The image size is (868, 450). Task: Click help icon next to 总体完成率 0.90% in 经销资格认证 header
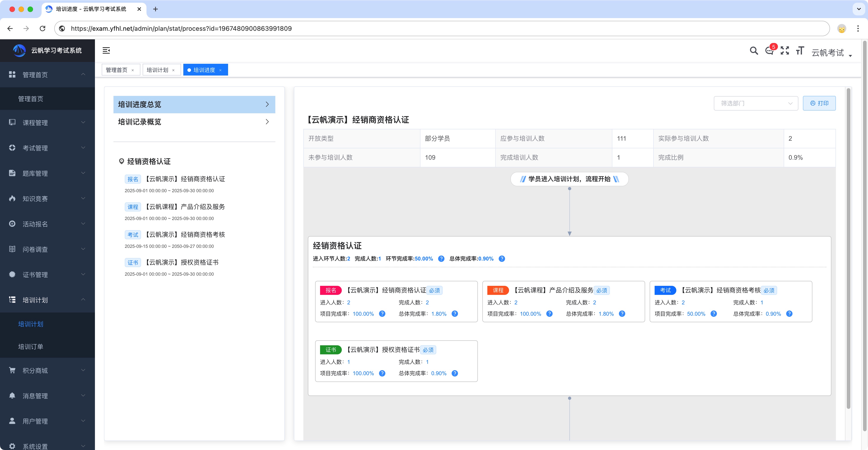[x=502, y=258]
